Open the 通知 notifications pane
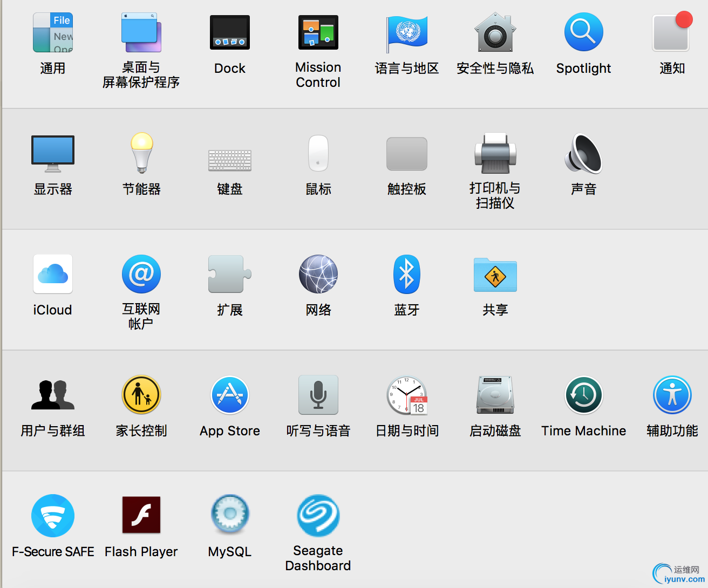The image size is (708, 588). (672, 32)
